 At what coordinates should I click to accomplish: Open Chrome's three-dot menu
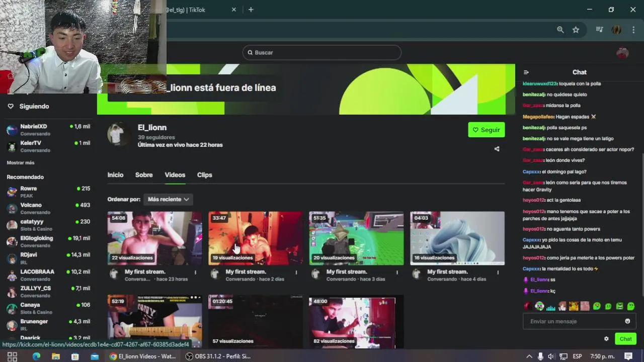click(x=633, y=30)
